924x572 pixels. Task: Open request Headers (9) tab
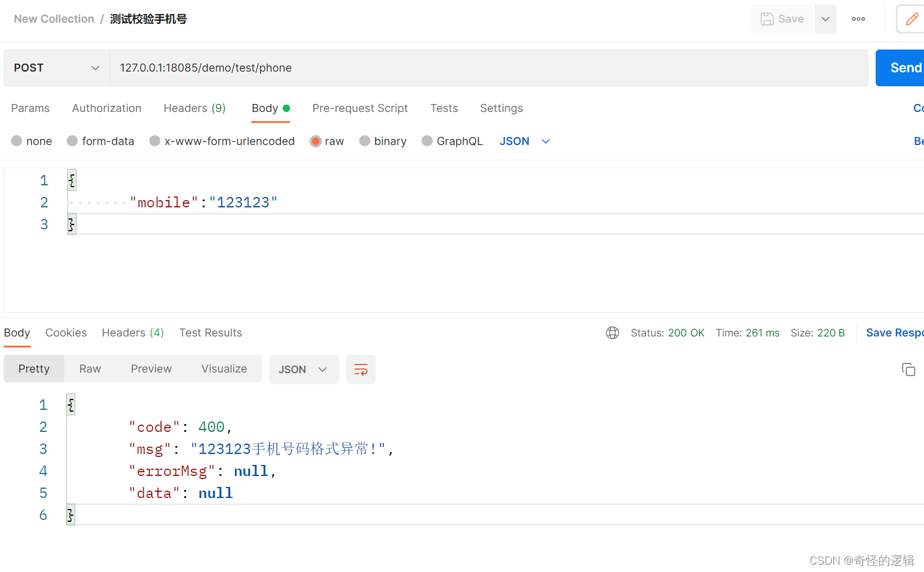coord(195,108)
